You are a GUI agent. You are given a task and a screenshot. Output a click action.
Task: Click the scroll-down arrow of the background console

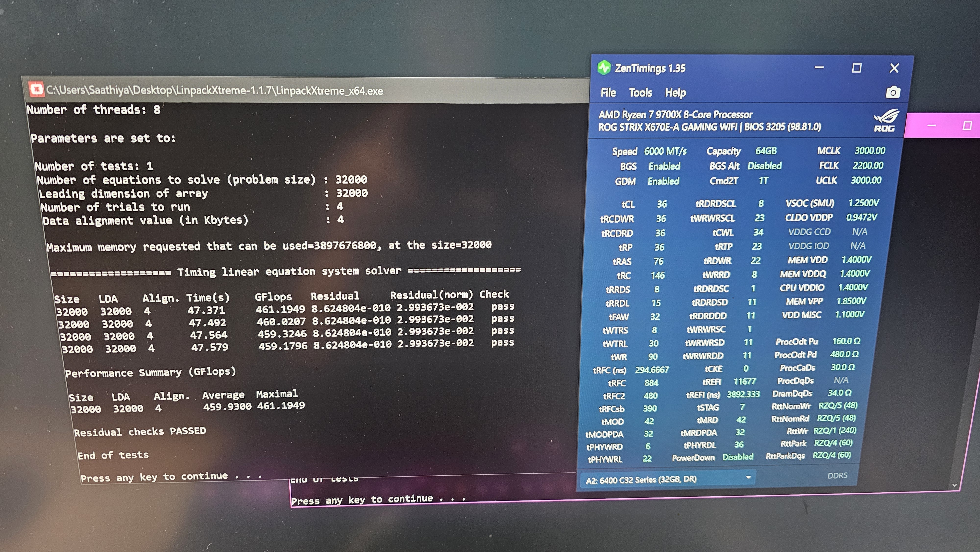954,485
